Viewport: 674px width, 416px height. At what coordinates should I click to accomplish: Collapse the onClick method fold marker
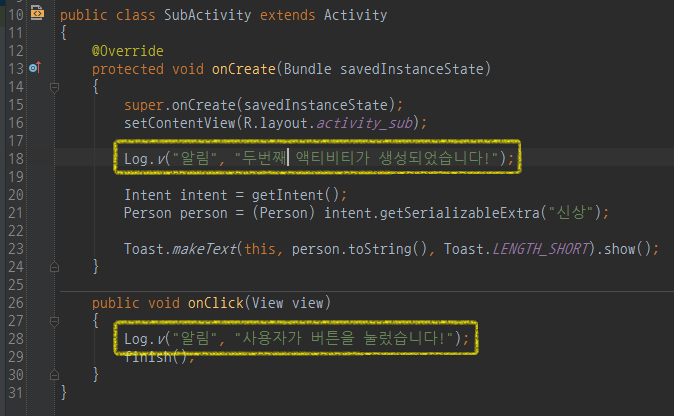[54, 321]
